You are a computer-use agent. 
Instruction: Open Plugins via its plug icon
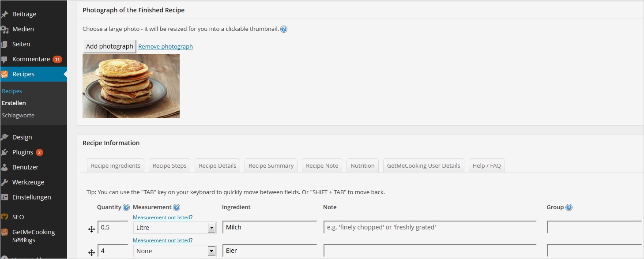(5, 152)
